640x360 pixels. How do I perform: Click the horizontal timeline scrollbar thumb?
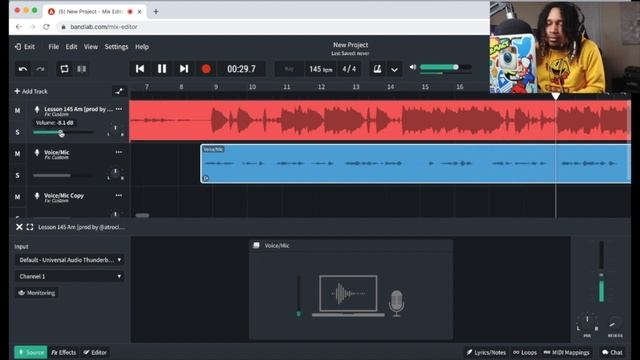click(142, 215)
